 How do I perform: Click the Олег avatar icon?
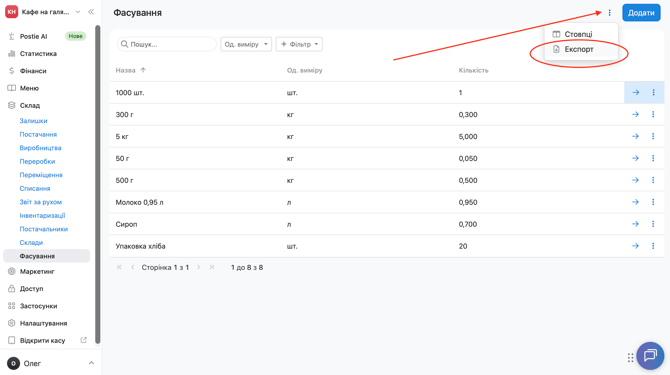[13, 363]
